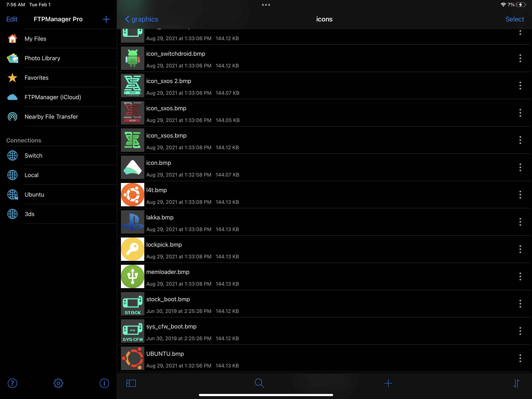Select the file name stock_boot.bmp
Screen dimensions: 532x399
(x=168, y=299)
